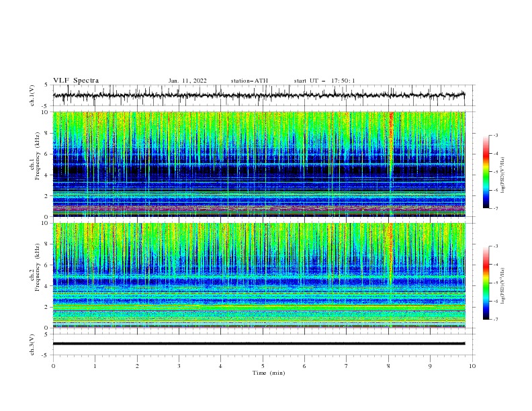Click the "ch.3(V)" axis label
This screenshot has height=411, width=532.
click(x=32, y=345)
